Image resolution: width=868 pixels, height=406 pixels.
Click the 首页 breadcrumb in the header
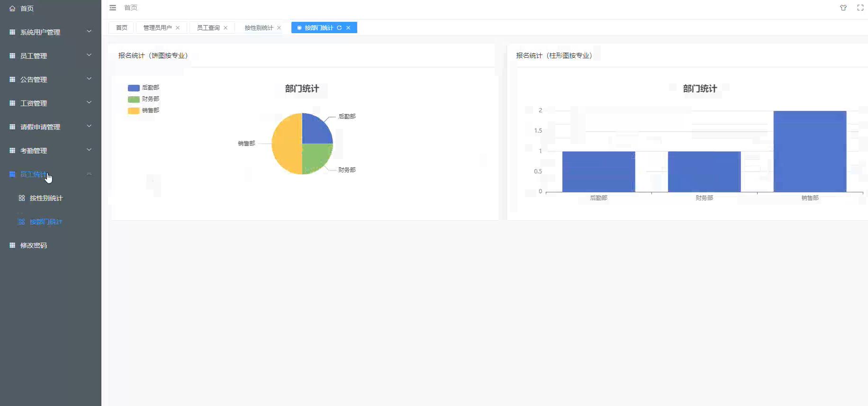[x=131, y=8]
